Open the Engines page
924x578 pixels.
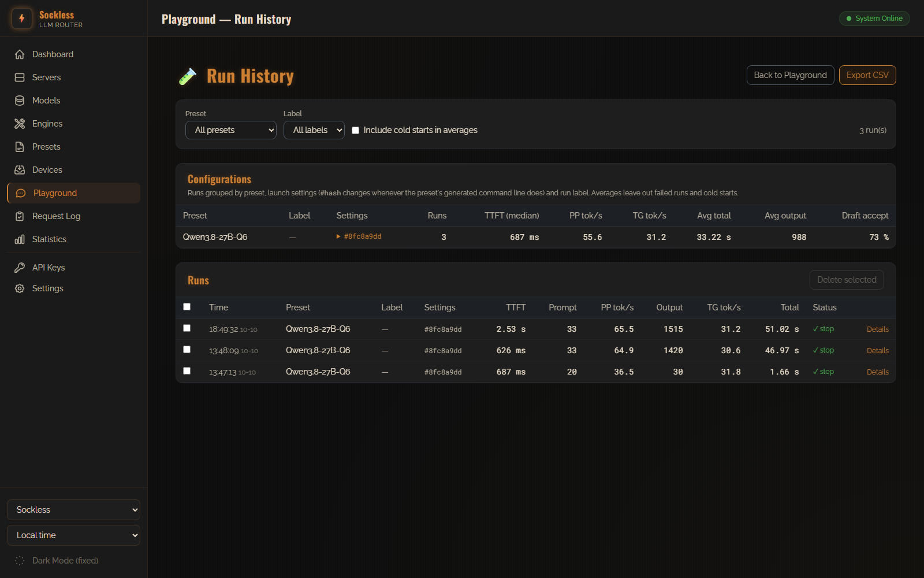coord(73,124)
